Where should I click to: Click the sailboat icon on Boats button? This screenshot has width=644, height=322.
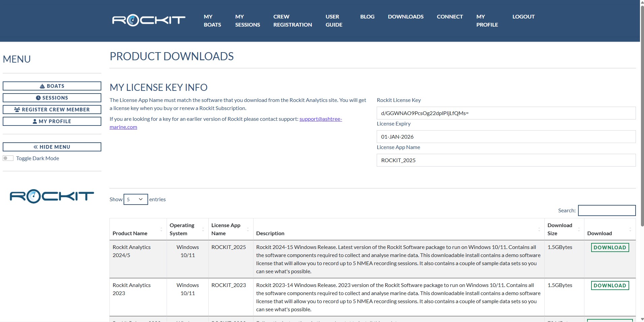42,86
